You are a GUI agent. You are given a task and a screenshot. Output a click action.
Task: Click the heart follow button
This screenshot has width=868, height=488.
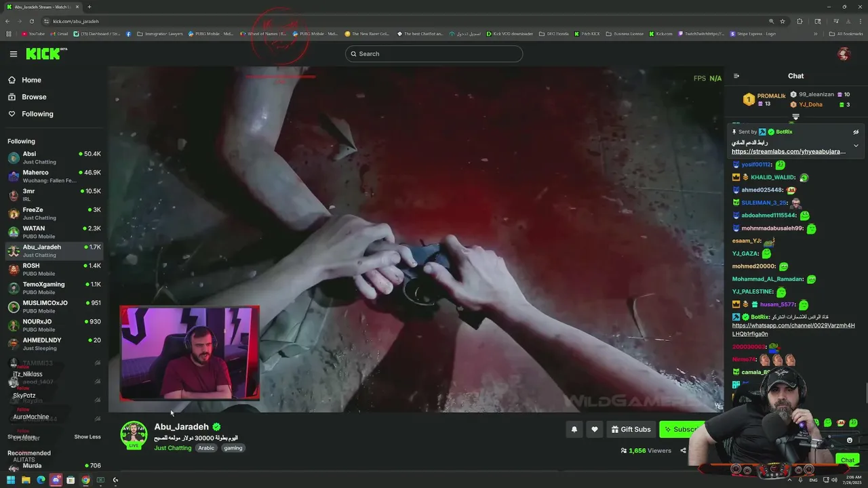(x=595, y=429)
